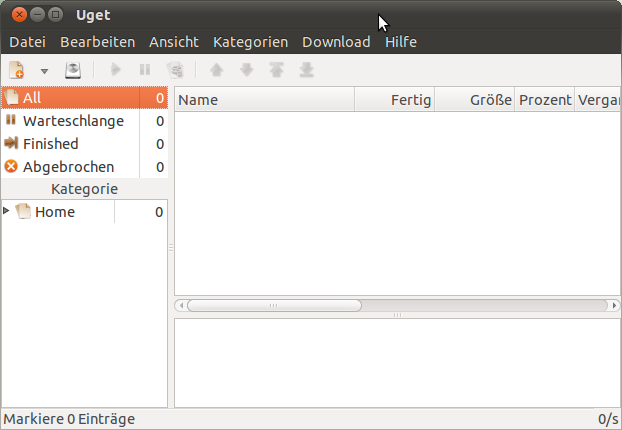Open the Ansicht menu
Image resolution: width=622 pixels, height=430 pixels.
[x=174, y=42]
